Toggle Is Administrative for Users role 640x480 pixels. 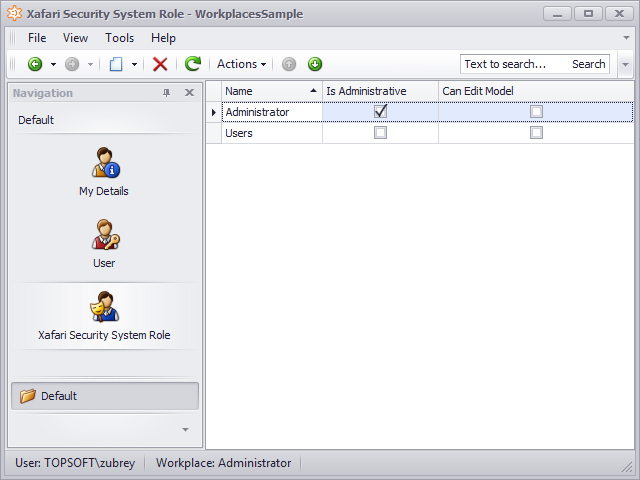pyautogui.click(x=380, y=133)
